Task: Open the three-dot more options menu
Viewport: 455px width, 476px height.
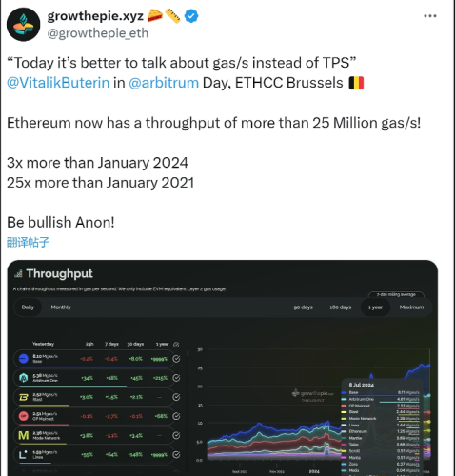Action: 430,16
